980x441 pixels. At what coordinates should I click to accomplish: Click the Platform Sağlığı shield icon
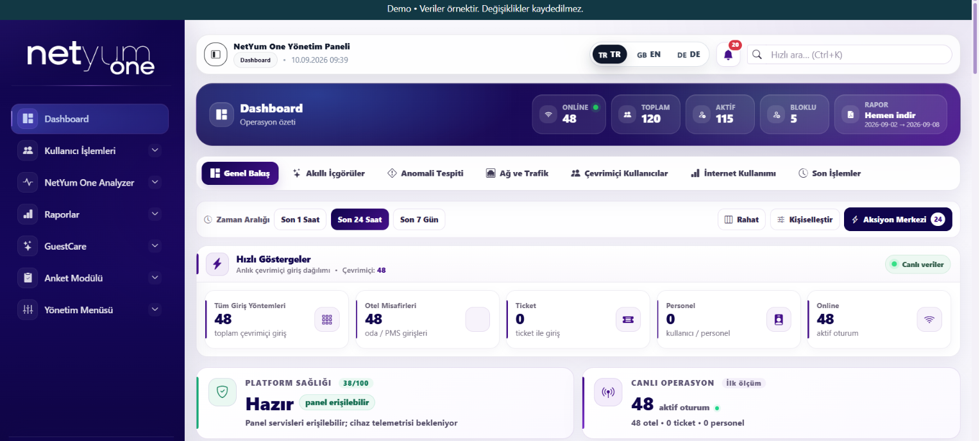point(223,392)
